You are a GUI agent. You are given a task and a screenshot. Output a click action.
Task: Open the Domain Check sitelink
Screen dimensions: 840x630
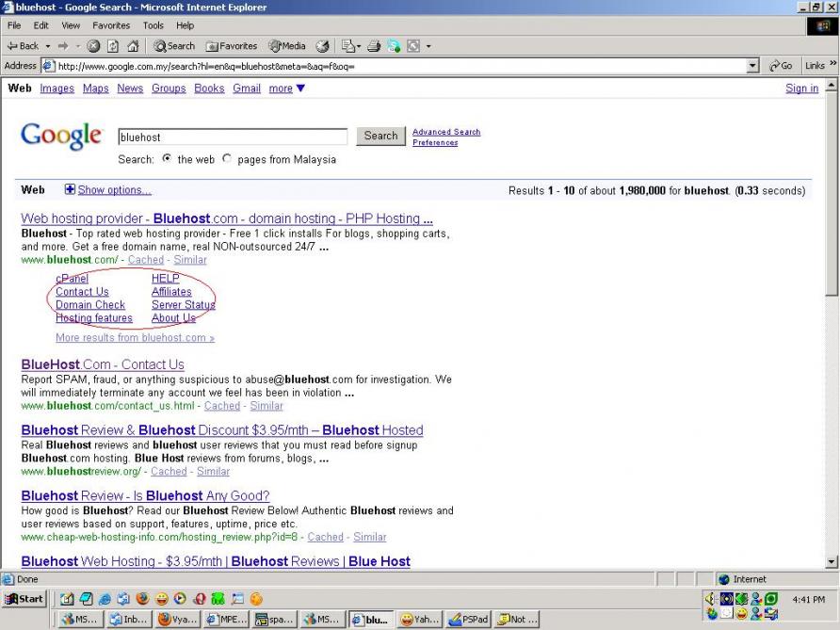pyautogui.click(x=90, y=305)
